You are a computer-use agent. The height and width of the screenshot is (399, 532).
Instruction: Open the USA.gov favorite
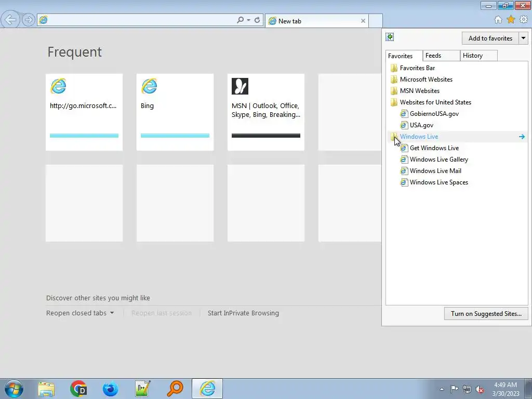click(x=457, y=125)
